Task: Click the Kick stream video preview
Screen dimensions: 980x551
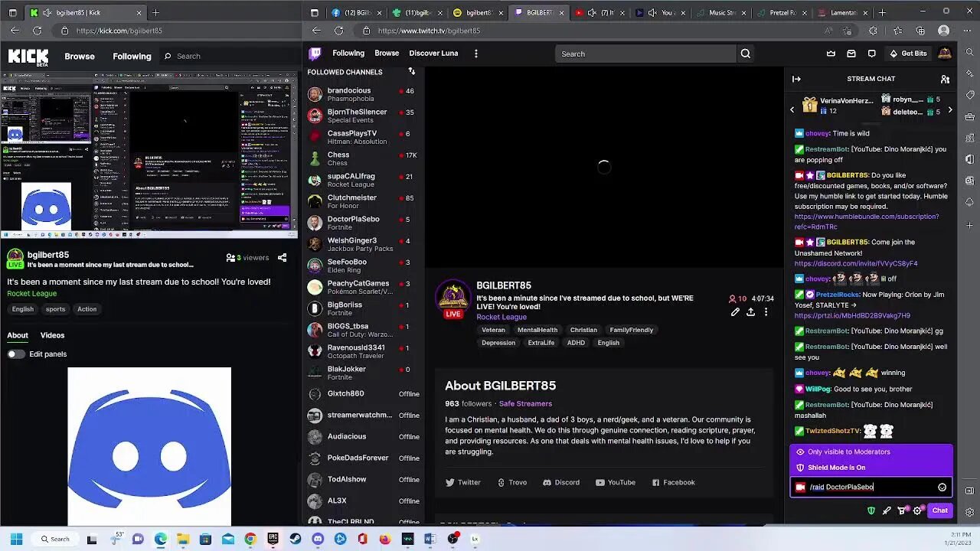Action: click(x=149, y=156)
